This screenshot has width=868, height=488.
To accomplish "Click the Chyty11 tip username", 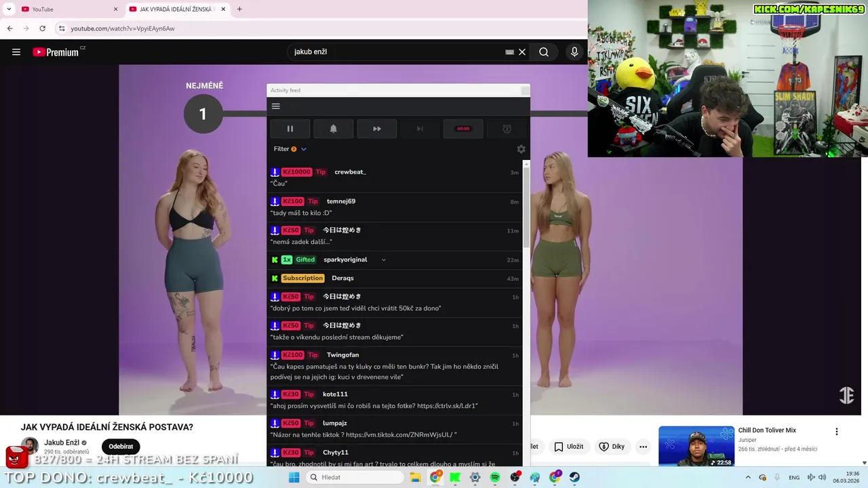I will point(336,453).
